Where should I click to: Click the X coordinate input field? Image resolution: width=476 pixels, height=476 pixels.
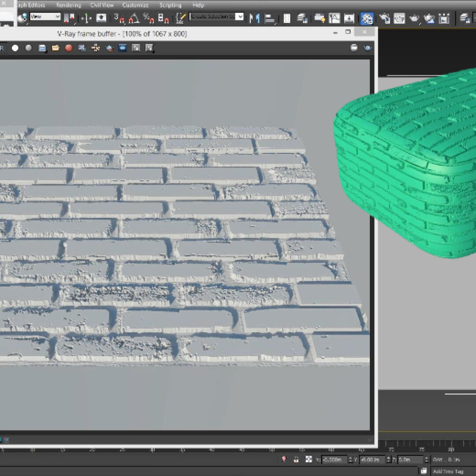tap(334, 460)
